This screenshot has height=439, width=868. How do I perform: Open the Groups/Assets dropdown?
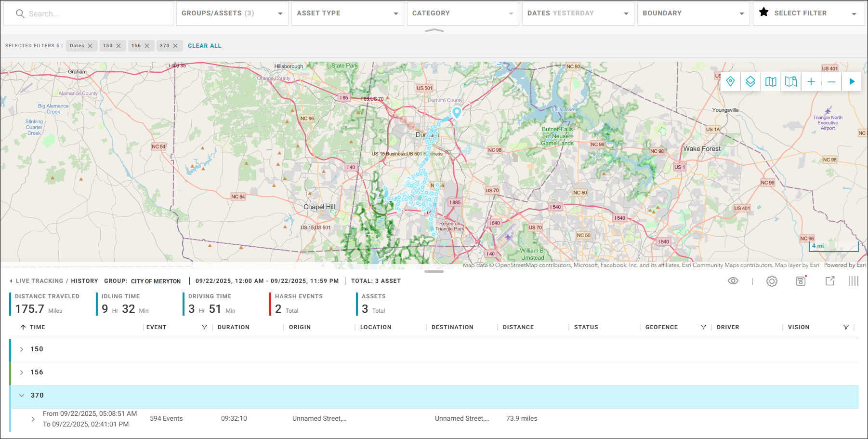(232, 13)
